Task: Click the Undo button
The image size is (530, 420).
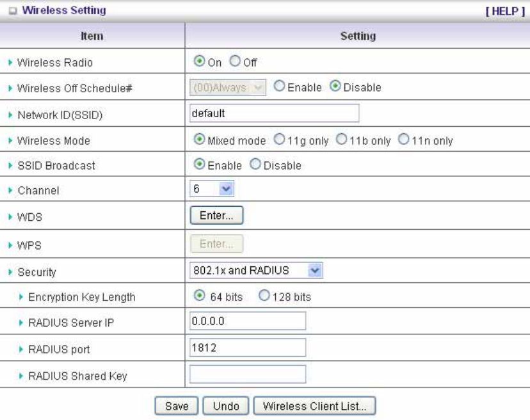Action: click(226, 406)
